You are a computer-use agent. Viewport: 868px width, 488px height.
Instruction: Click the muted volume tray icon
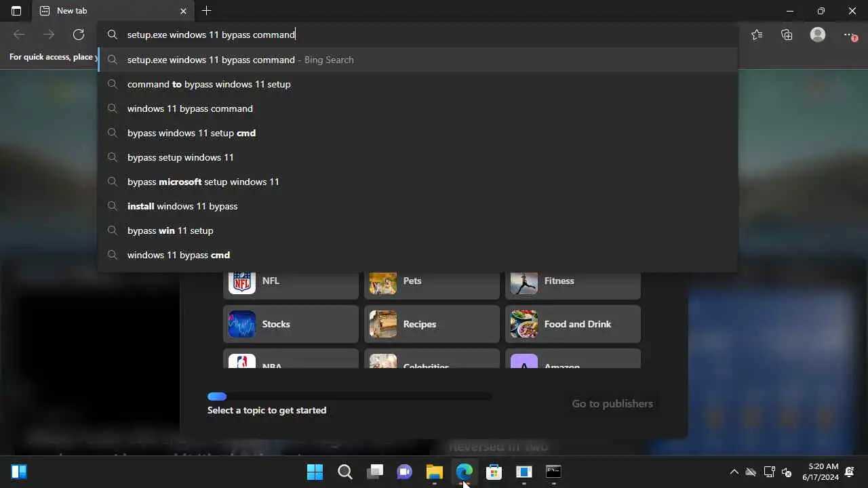pyautogui.click(x=787, y=472)
